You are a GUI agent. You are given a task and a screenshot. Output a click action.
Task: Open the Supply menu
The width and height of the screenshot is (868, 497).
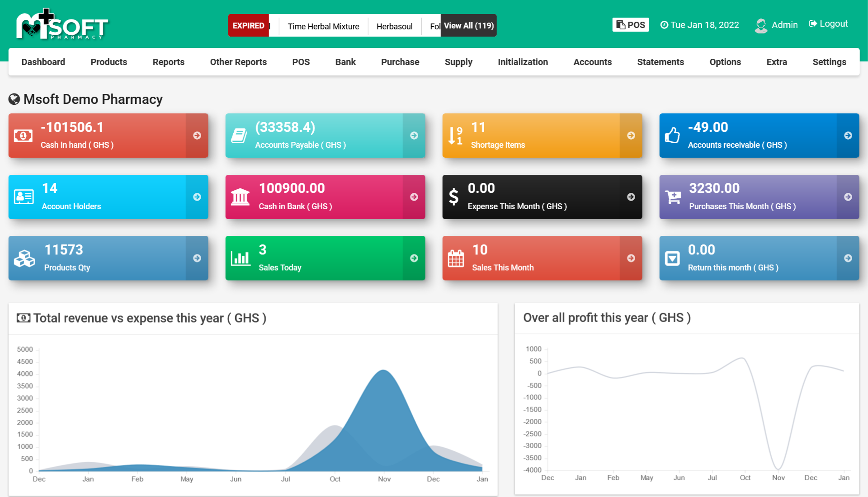coord(458,62)
